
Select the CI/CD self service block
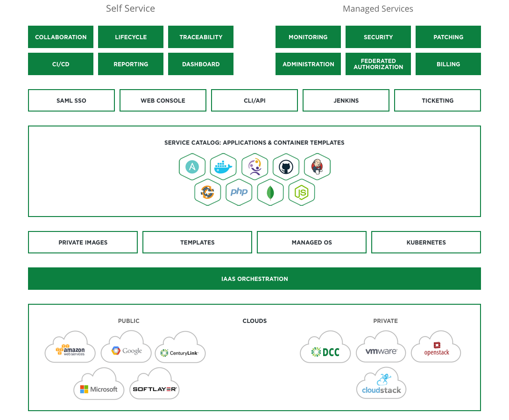(x=61, y=64)
